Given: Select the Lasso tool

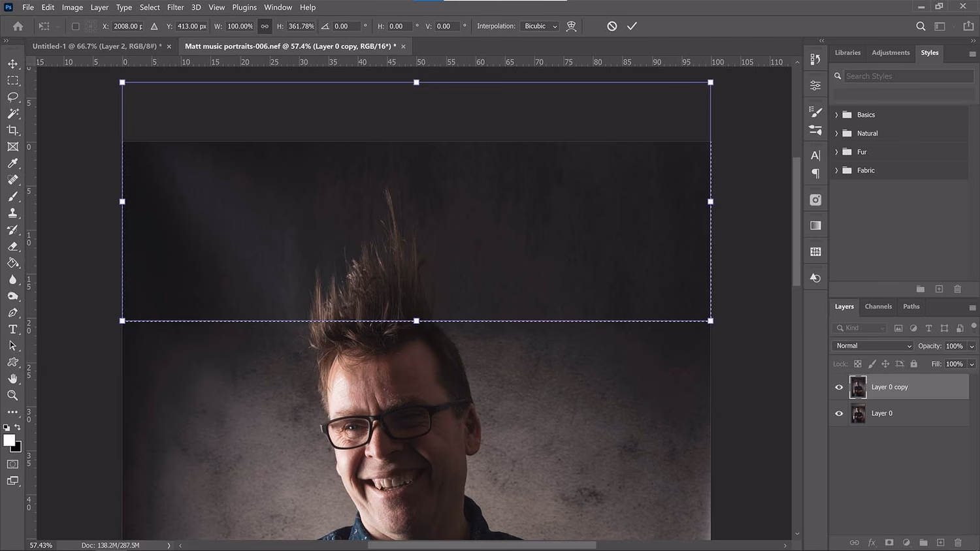Looking at the screenshot, I should [13, 97].
